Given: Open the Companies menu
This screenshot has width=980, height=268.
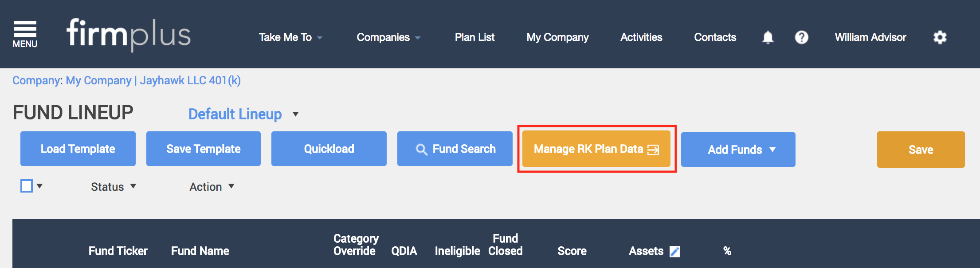Looking at the screenshot, I should pos(388,37).
